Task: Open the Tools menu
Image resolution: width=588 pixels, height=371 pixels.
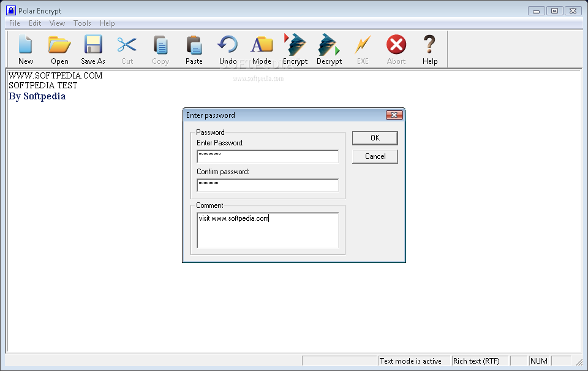Action: pos(82,23)
